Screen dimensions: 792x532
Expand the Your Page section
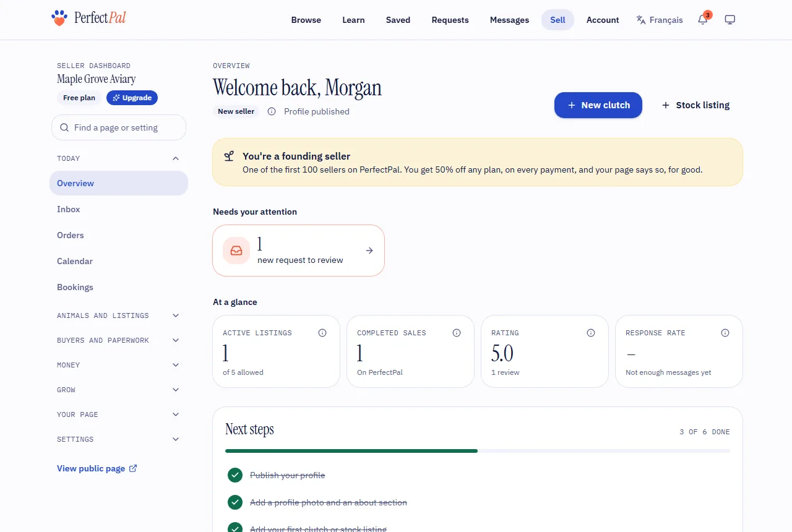[x=119, y=414]
